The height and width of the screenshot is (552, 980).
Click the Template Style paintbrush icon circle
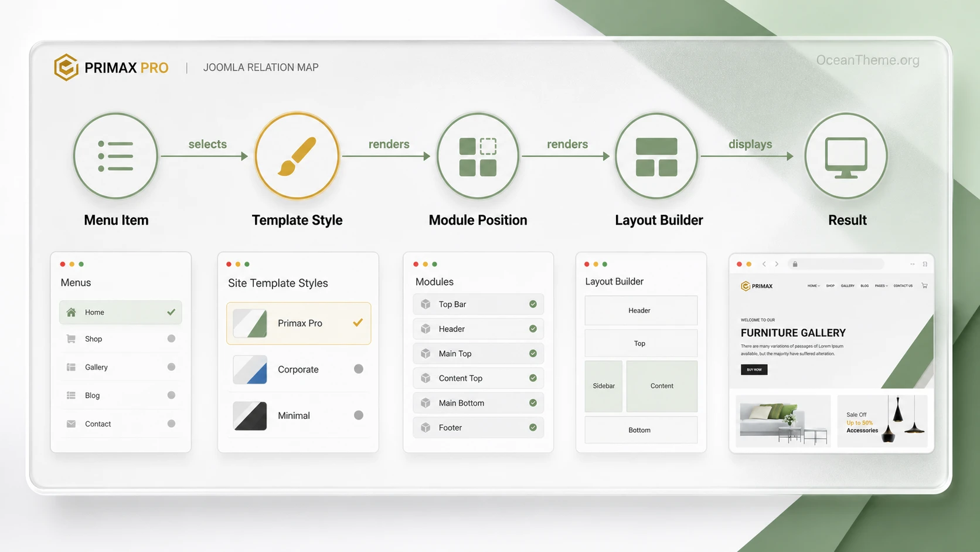(297, 156)
